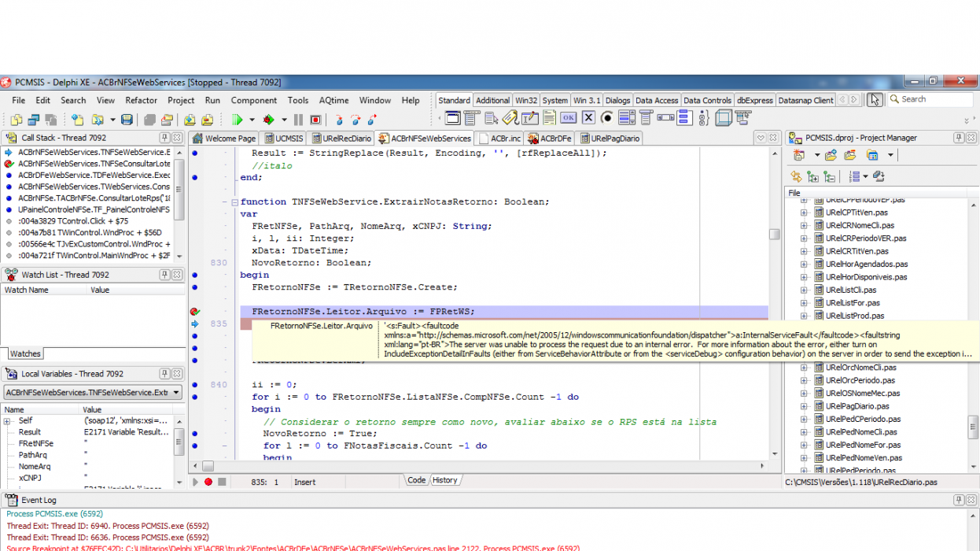The width and height of the screenshot is (980, 551).
Task: Click the Program Reset red square icon
Action: (x=315, y=120)
